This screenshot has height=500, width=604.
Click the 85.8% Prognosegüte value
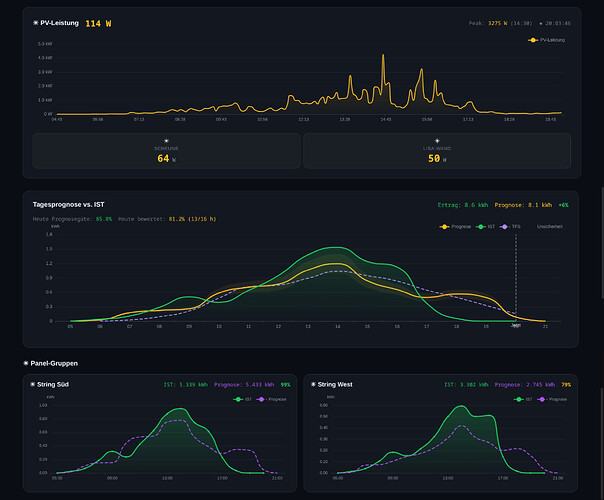click(x=104, y=219)
